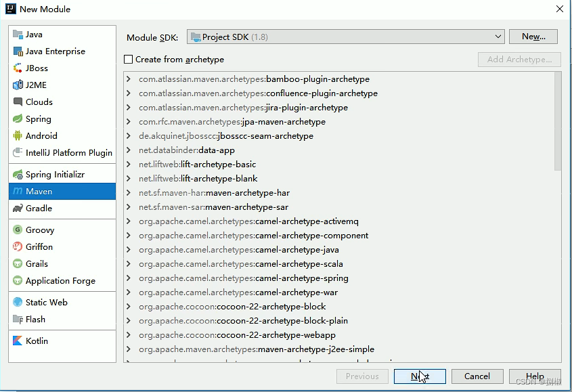Image resolution: width=572 pixels, height=392 pixels.
Task: Expand lift-archetype-blank node
Action: point(129,179)
